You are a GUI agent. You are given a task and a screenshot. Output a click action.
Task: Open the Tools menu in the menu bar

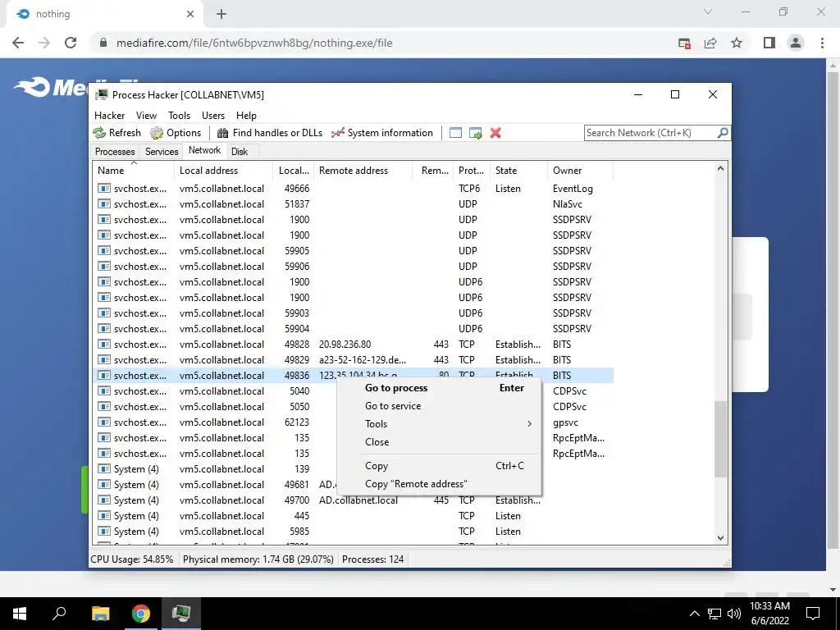tap(179, 115)
